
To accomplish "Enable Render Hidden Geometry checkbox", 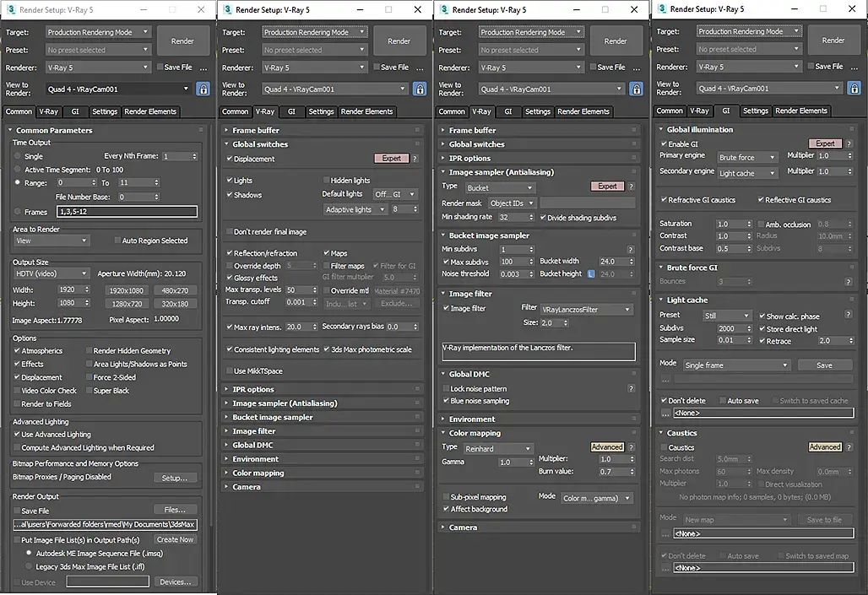I will click(x=89, y=351).
